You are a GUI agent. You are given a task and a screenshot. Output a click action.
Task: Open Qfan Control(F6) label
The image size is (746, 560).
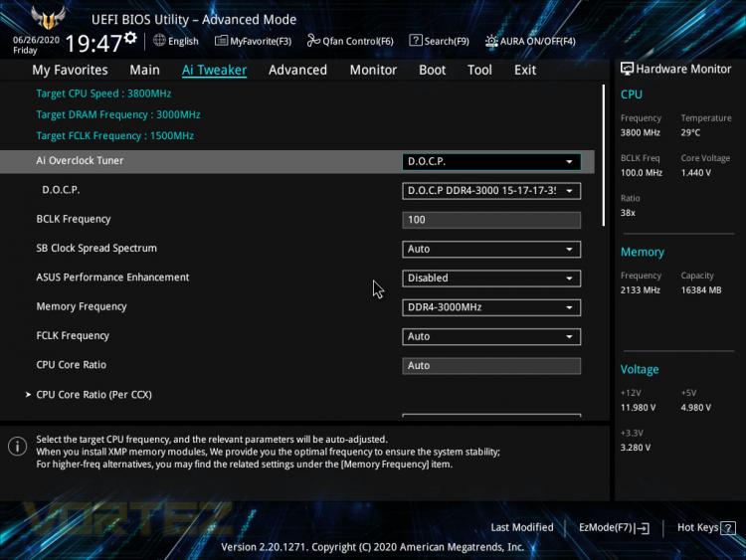coord(358,42)
